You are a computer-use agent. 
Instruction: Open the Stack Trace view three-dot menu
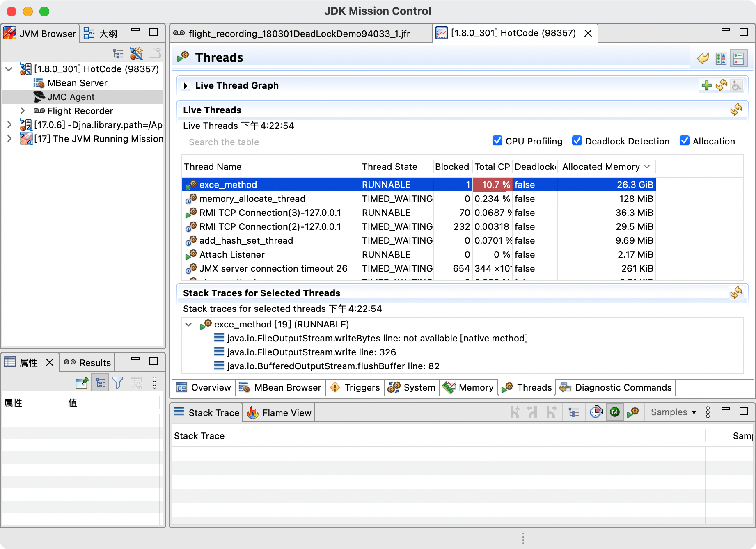coord(708,412)
